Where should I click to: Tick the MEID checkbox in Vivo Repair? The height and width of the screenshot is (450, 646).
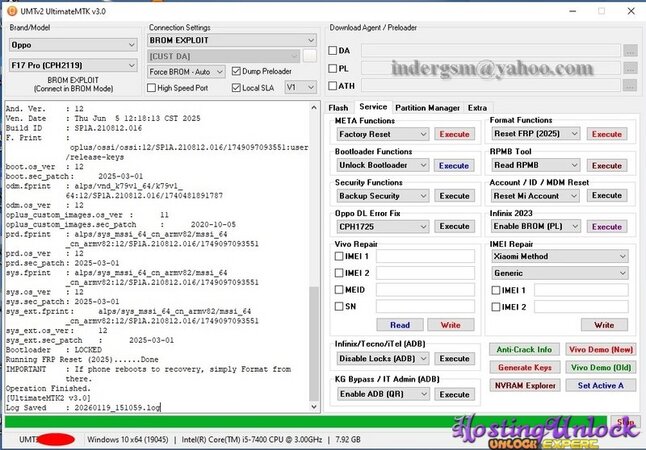click(x=341, y=290)
